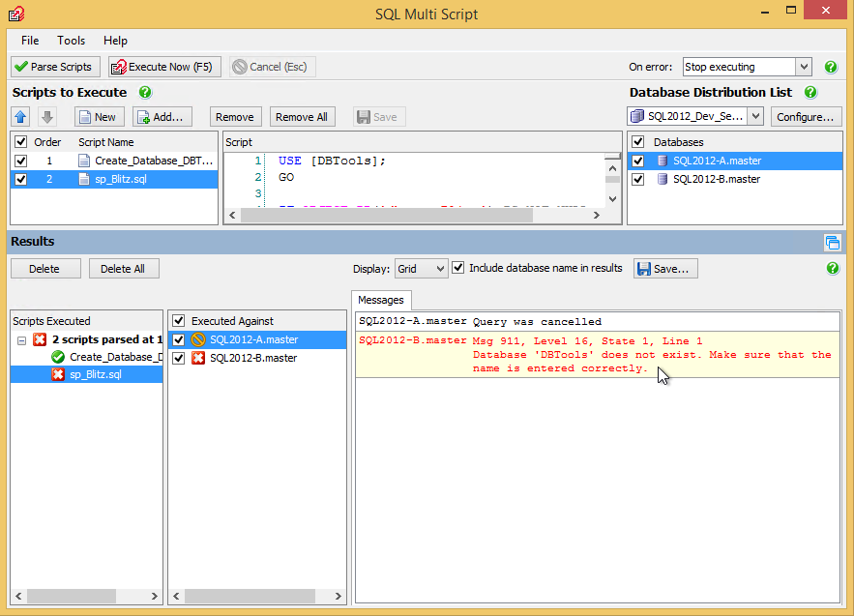This screenshot has width=854, height=616.
Task: Select the Messages tab
Action: click(x=381, y=300)
